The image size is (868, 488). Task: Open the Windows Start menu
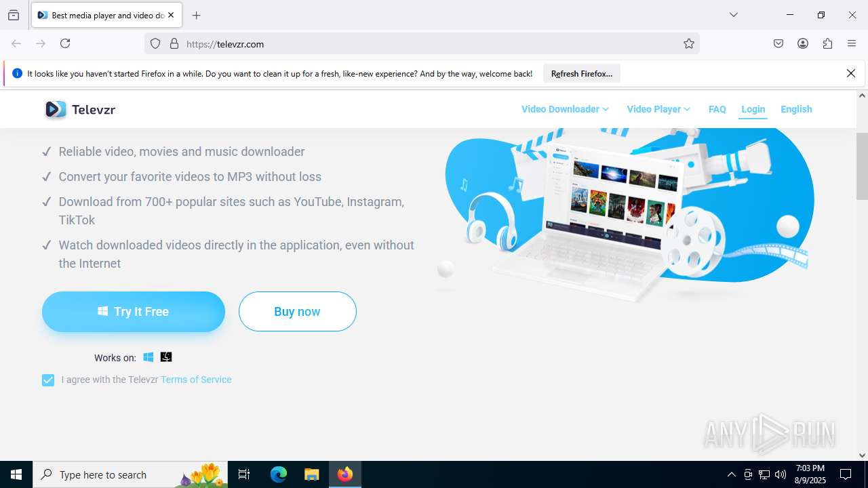pos(16,474)
